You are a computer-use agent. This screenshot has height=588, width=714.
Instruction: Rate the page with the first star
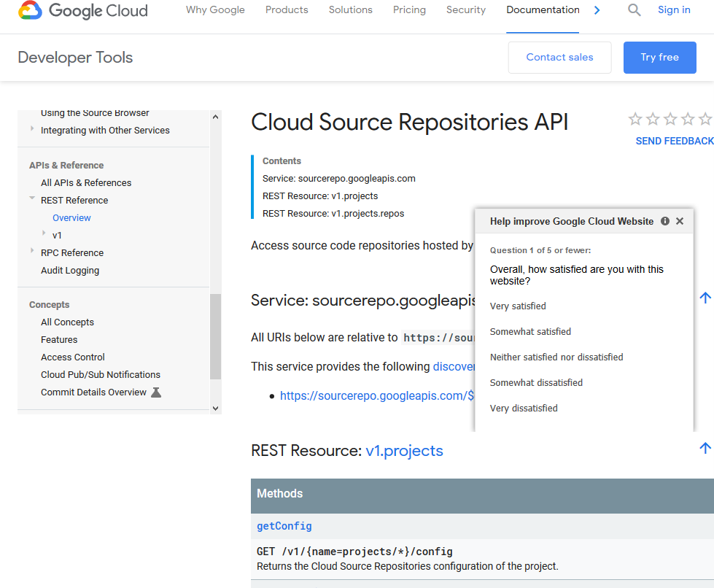point(635,120)
